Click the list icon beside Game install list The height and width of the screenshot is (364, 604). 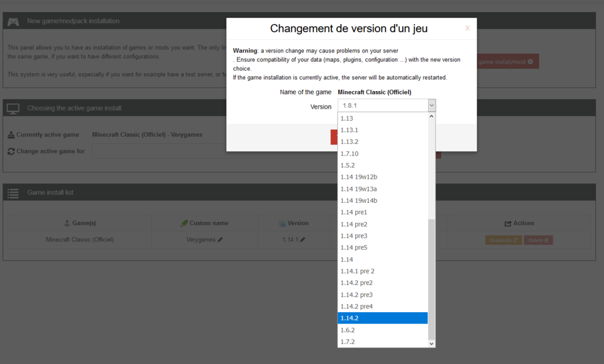[13, 193]
